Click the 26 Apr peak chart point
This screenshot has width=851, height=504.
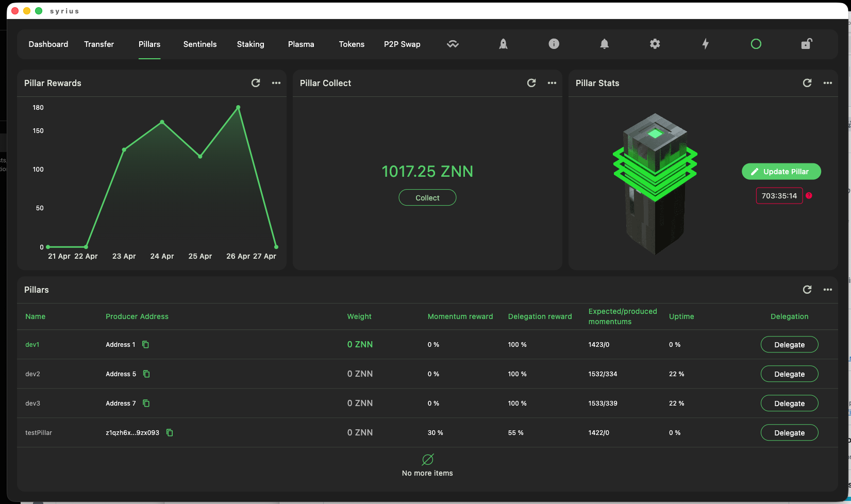238,107
